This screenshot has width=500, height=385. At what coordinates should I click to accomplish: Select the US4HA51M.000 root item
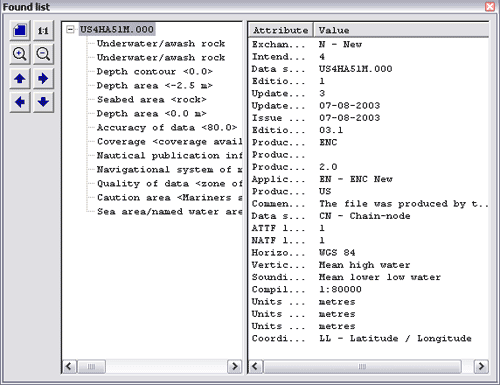pos(117,29)
